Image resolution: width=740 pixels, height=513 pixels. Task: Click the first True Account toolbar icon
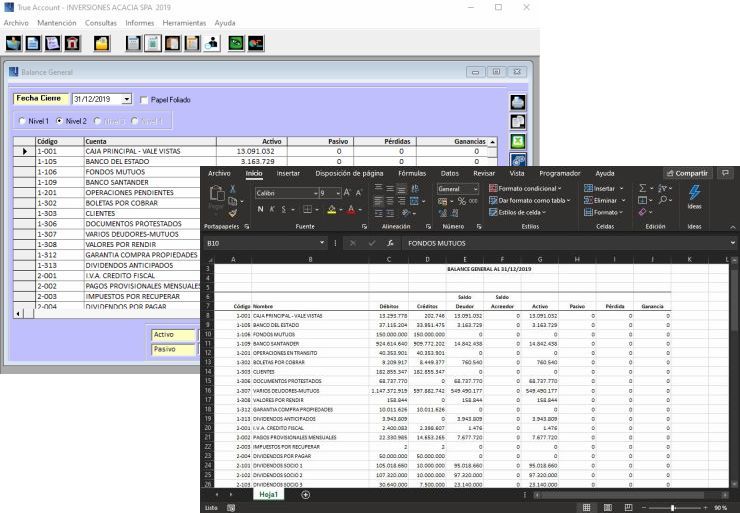coord(13,43)
